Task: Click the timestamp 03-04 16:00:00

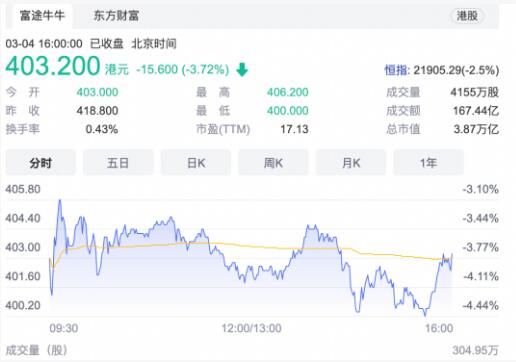Action: click(x=44, y=44)
